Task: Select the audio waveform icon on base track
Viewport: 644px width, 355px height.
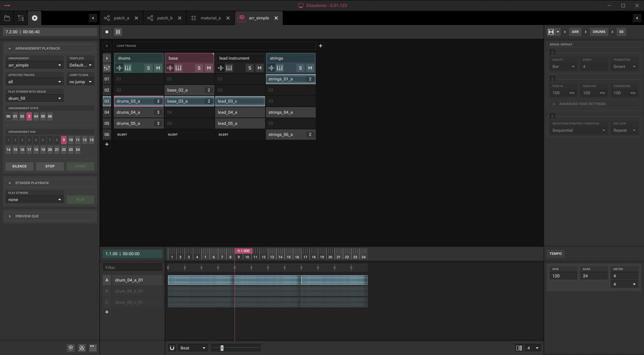Action: click(x=170, y=68)
